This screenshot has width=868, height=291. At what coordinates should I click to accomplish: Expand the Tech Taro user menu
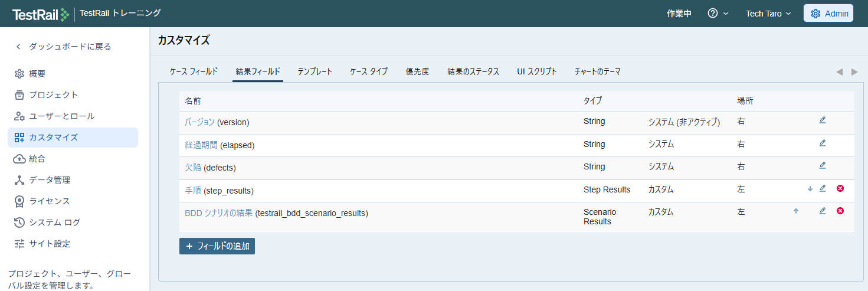(x=768, y=14)
